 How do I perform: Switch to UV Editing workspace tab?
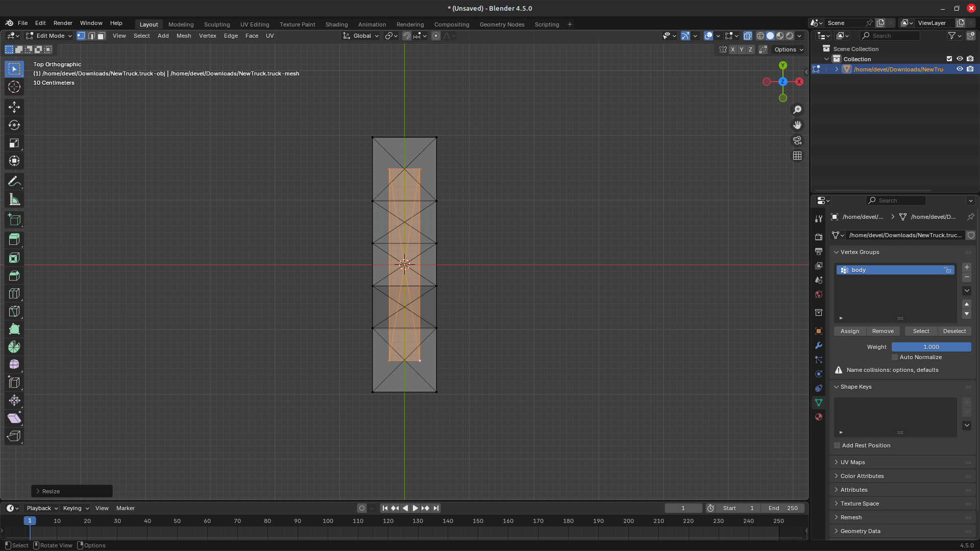(x=255, y=24)
